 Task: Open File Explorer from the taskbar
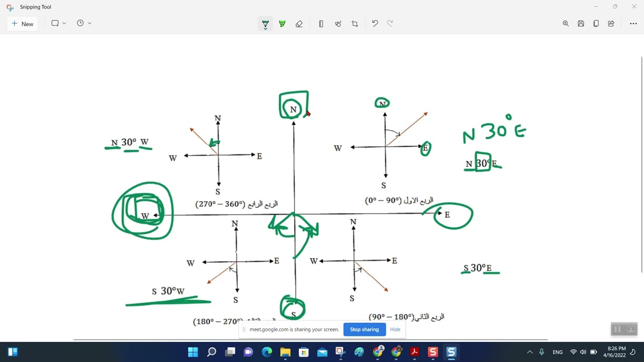coord(285,352)
